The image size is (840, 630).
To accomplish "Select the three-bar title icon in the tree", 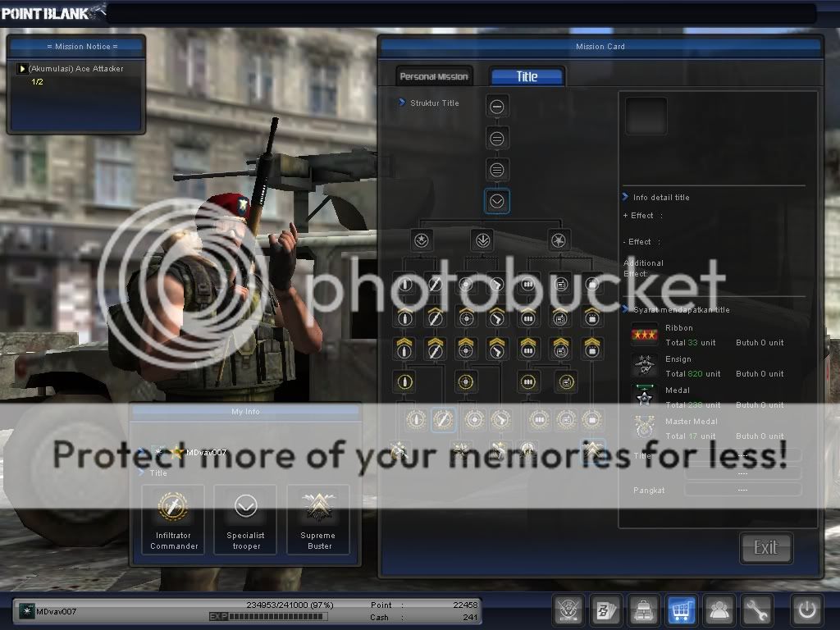I will (x=496, y=171).
